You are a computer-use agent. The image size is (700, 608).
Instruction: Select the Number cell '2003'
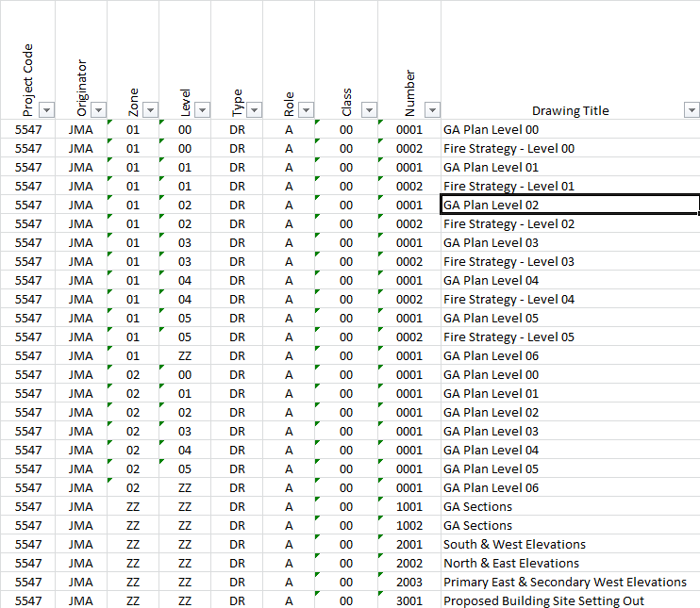click(409, 582)
